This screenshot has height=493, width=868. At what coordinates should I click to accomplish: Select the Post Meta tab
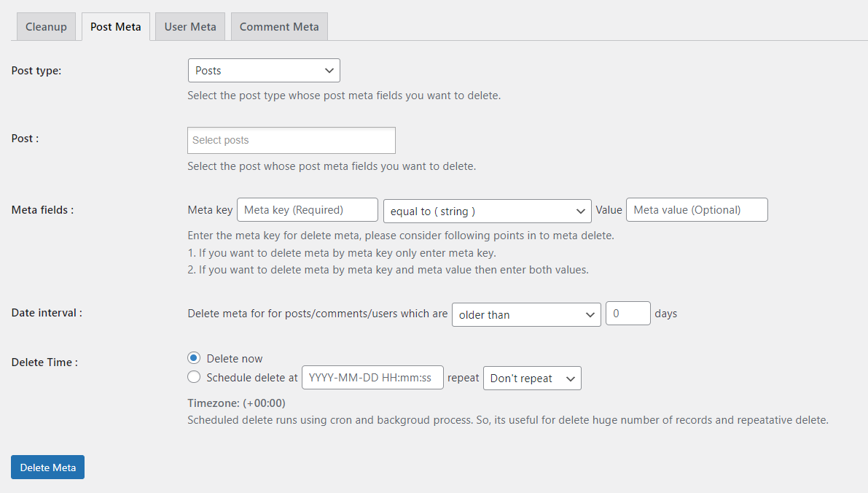point(115,27)
